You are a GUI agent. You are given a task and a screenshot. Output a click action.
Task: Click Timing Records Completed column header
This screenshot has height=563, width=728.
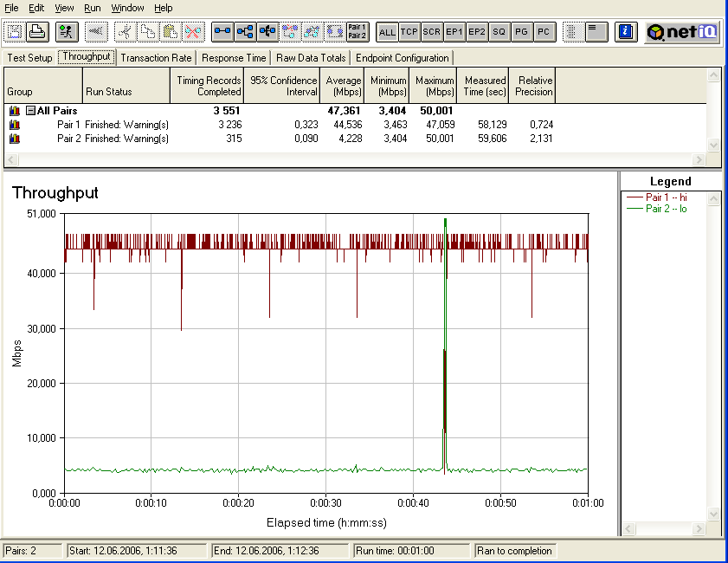[x=207, y=86]
